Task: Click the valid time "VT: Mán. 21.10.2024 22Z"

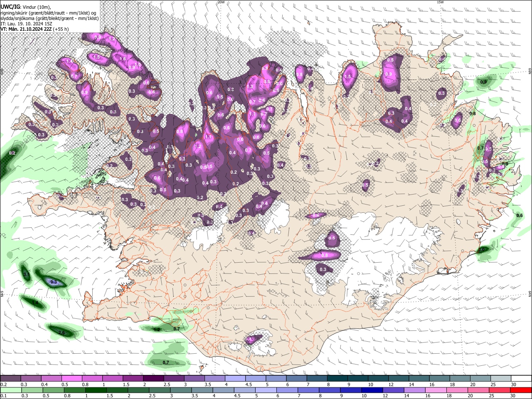Action: (x=26, y=29)
